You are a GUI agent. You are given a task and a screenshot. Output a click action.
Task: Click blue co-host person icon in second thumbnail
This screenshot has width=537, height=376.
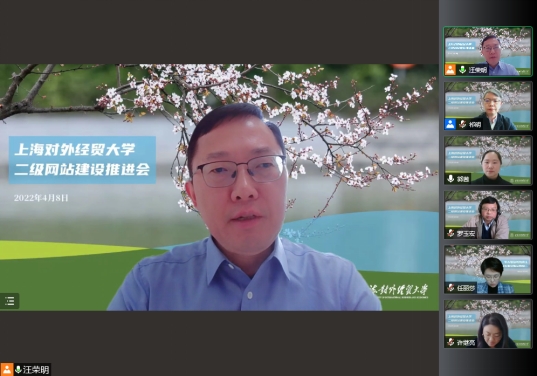(450, 124)
